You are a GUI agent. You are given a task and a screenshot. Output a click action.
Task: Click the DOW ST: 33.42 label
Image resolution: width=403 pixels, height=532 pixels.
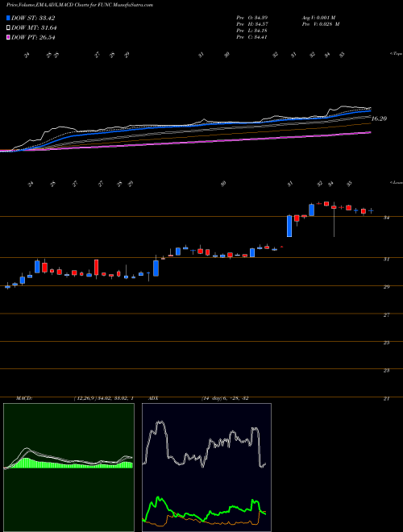33,18
